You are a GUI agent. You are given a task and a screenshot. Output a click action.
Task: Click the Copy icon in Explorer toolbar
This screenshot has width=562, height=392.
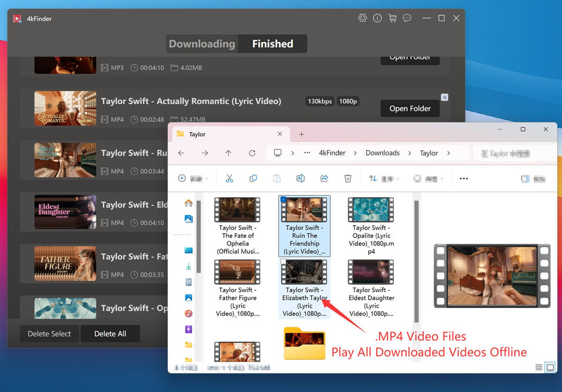coord(253,178)
